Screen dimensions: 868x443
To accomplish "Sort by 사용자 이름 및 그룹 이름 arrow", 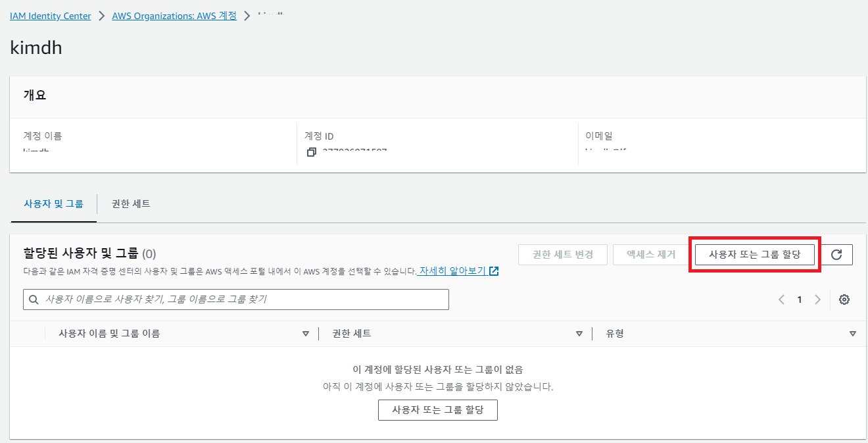I will 306,334.
